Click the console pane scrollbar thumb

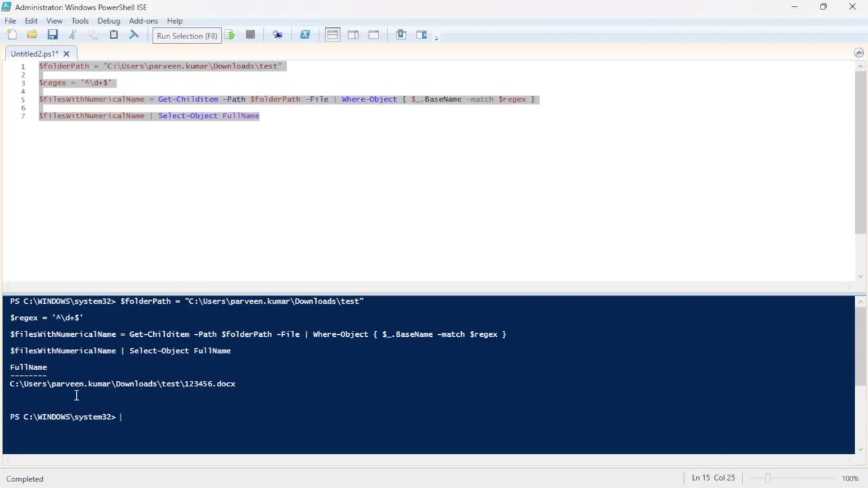860,345
